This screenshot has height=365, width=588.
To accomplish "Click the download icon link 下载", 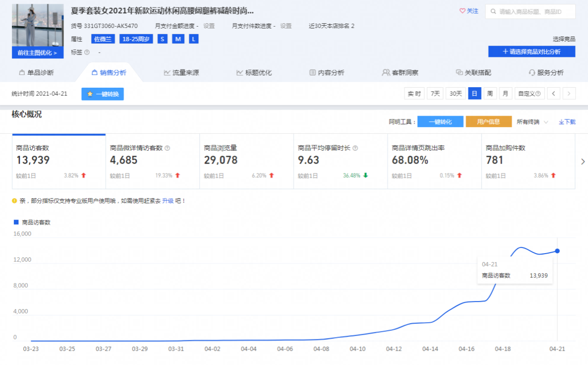I will tap(567, 122).
